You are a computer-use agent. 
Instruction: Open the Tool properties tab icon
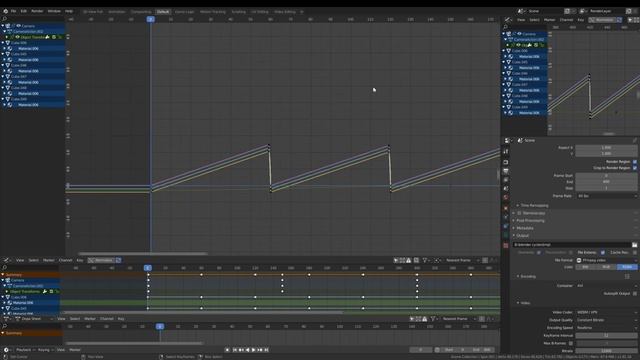click(506, 151)
